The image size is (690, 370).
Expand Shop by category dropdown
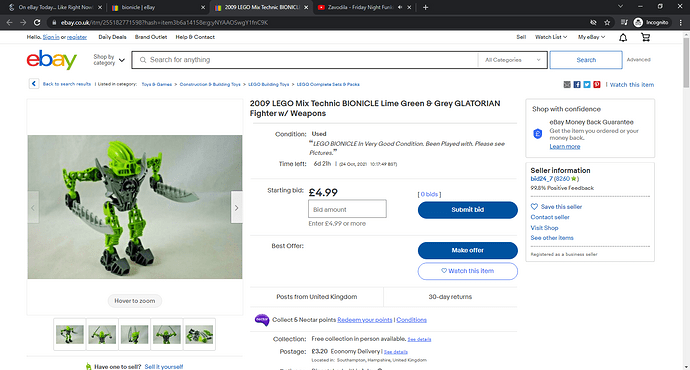click(109, 60)
